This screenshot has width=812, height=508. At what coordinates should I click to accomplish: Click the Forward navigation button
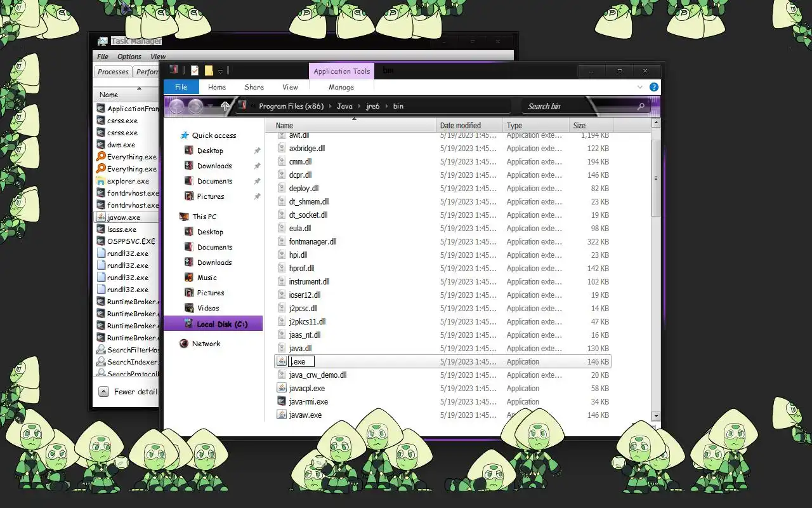(x=195, y=106)
